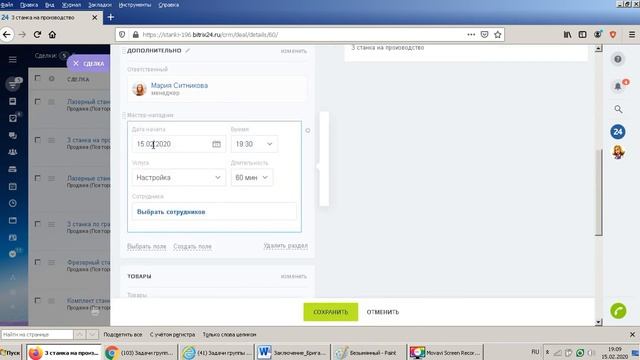Check the Лазерные стан deal row checkbox

(38, 178)
